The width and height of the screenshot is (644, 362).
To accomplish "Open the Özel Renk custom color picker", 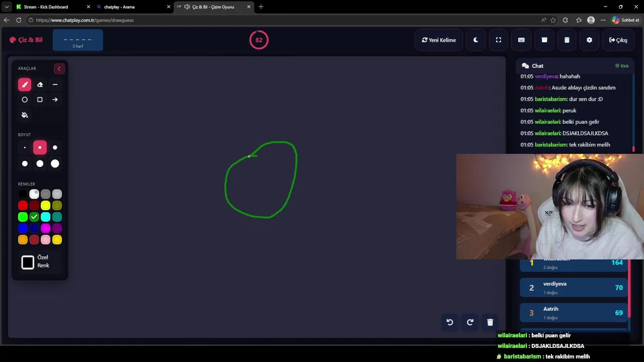I will pos(28,262).
